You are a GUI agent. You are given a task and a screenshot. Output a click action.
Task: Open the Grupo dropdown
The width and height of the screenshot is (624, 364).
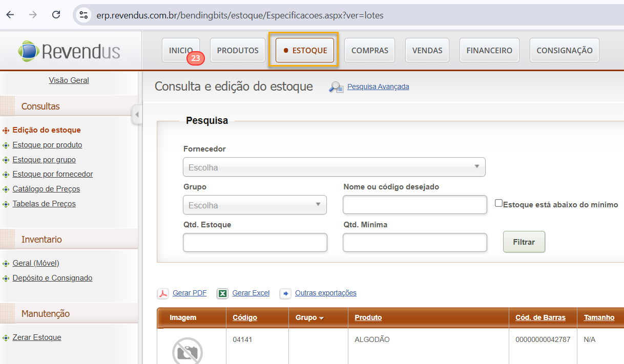[255, 205]
